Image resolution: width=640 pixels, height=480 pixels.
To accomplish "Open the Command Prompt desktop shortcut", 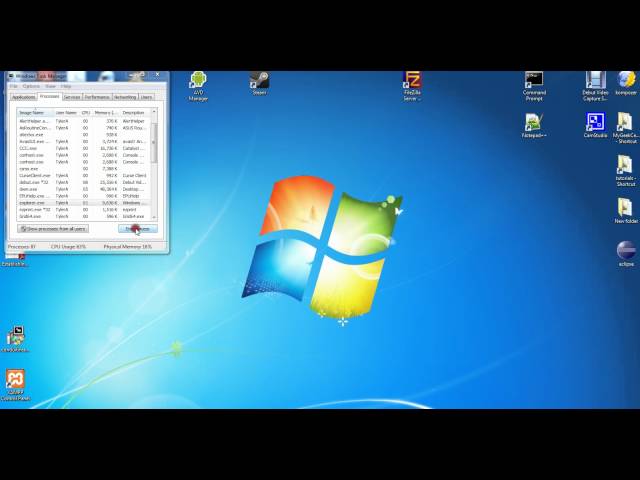I will tap(534, 86).
